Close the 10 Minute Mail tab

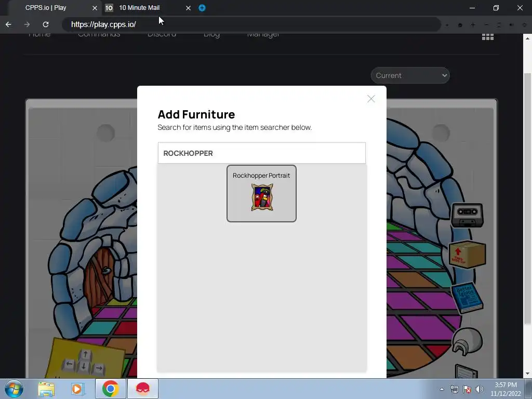(188, 8)
